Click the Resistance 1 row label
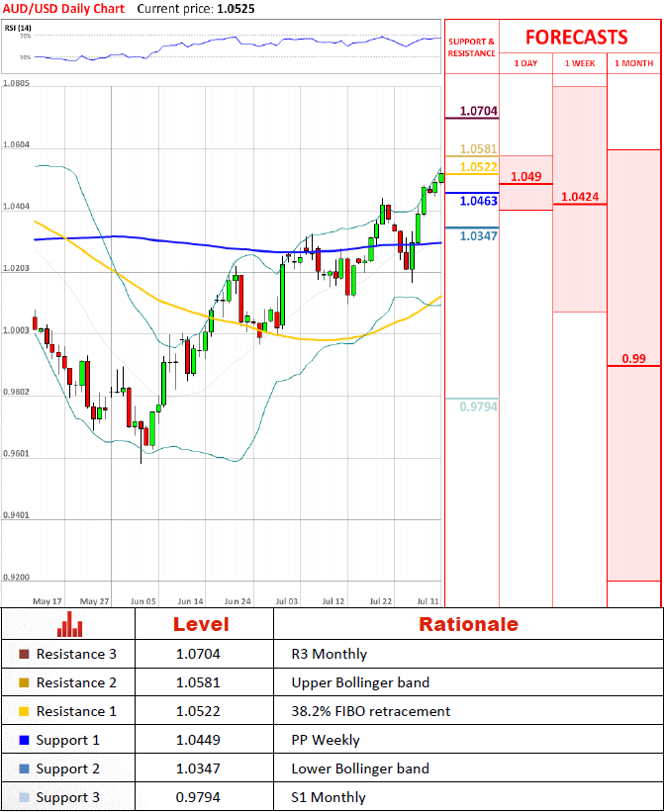This screenshot has width=664, height=812. (76, 711)
